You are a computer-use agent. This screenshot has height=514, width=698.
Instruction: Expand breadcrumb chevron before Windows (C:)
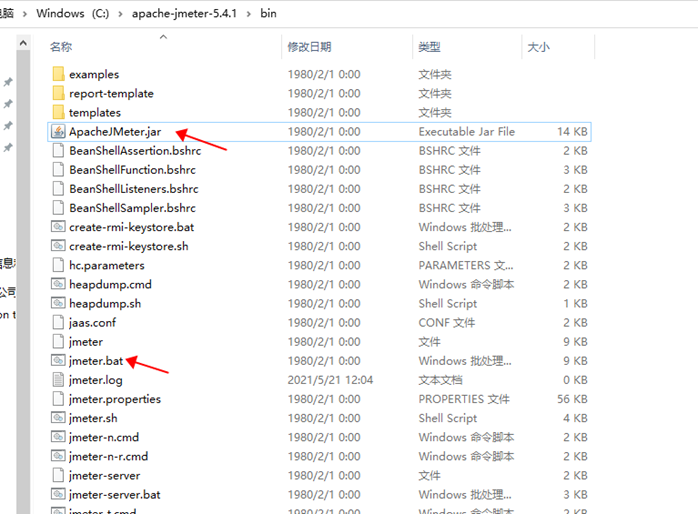tap(25, 14)
